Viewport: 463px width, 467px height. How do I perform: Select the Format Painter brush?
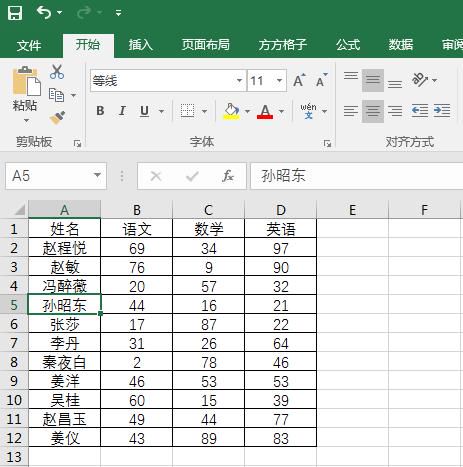57,118
